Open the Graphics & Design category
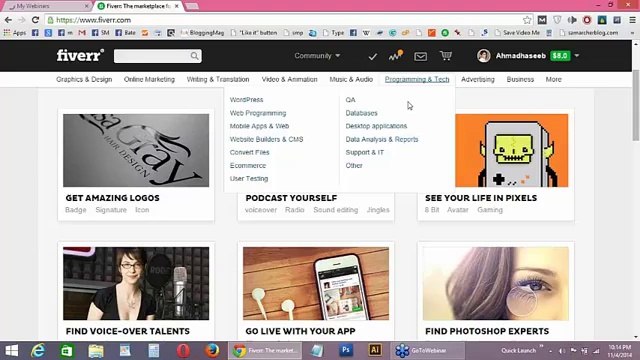 click(x=84, y=79)
